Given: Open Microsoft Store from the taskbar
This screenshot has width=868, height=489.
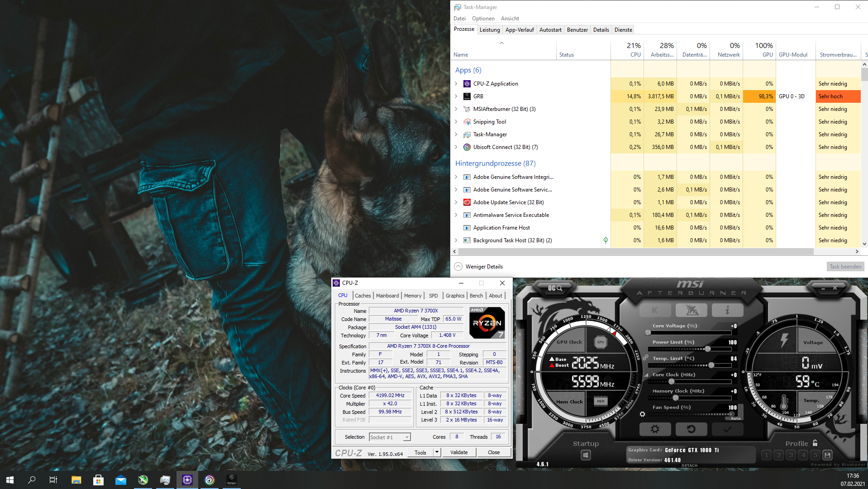Looking at the screenshot, I should (98, 480).
